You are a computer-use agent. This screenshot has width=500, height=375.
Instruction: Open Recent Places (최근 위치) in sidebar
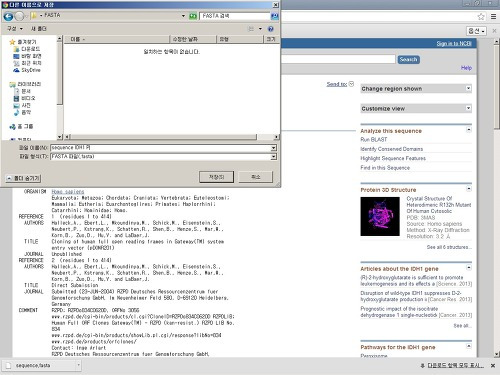[x=27, y=63]
